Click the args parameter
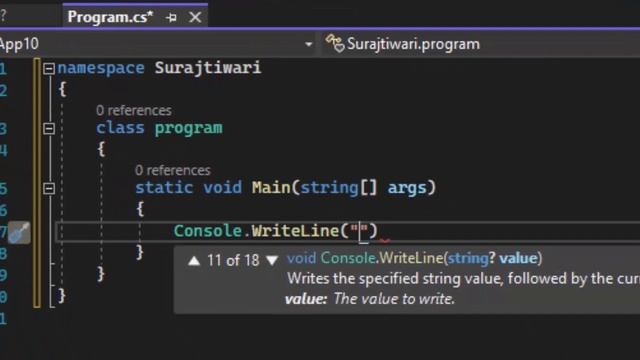Image resolution: width=640 pixels, height=360 pixels. (x=407, y=188)
